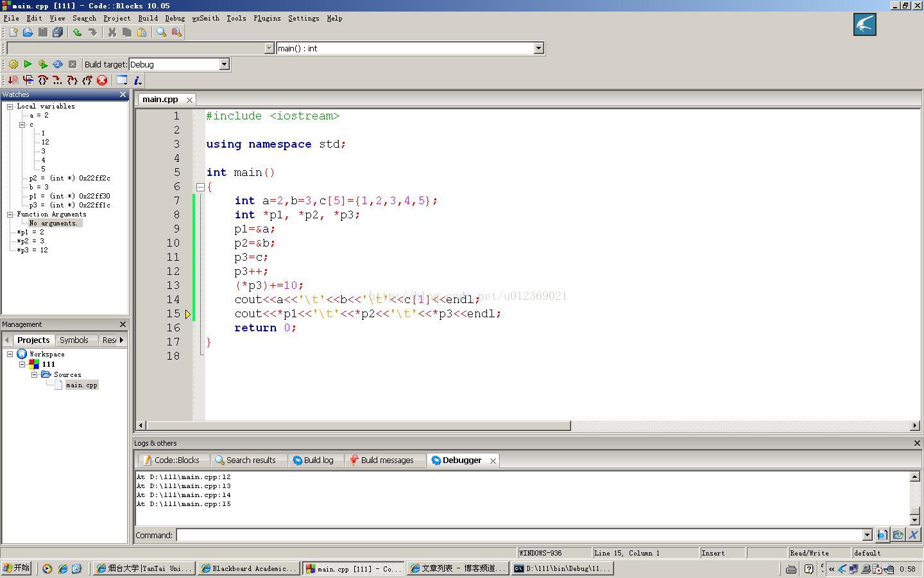This screenshot has height=578, width=924.
Task: Click the Copy icon in toolbar
Action: coord(126,32)
